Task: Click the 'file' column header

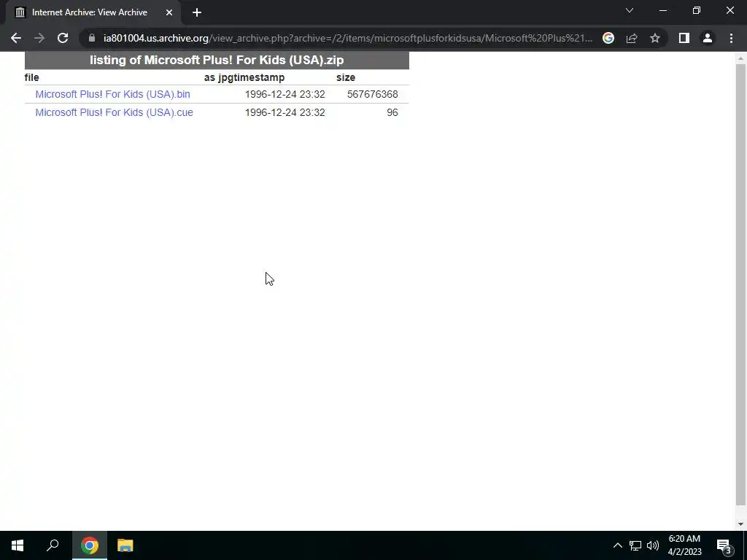Action: pos(32,77)
